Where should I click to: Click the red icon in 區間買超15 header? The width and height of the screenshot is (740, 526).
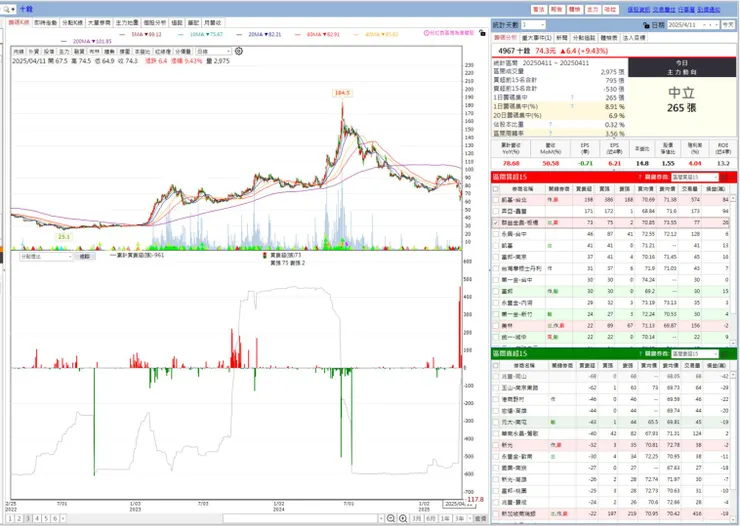(x=724, y=177)
